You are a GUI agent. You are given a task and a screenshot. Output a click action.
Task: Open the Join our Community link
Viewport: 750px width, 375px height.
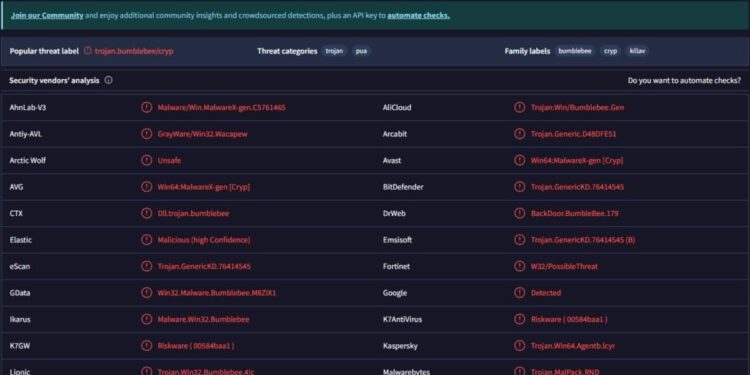coord(47,15)
